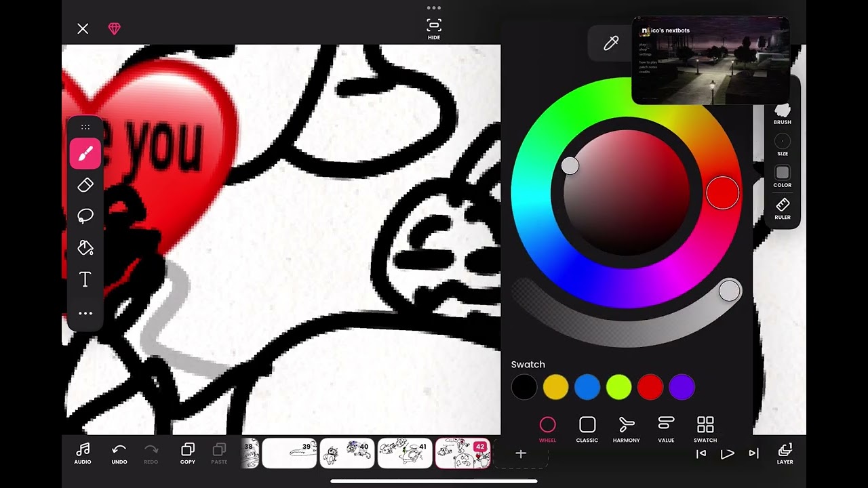Viewport: 868px width, 488px height.
Task: Select the Lasso selection tool
Action: pos(85,216)
